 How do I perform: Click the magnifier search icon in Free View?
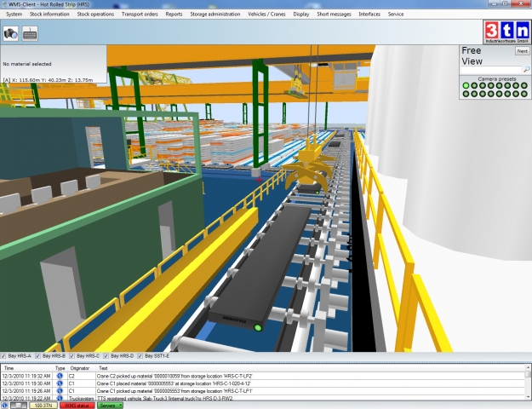(526, 69)
